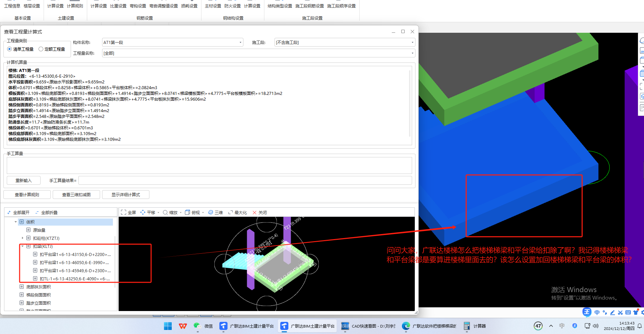Click the page icon beside 底部抹灰面积 row
This screenshot has height=334, width=644.
tap(22, 287)
